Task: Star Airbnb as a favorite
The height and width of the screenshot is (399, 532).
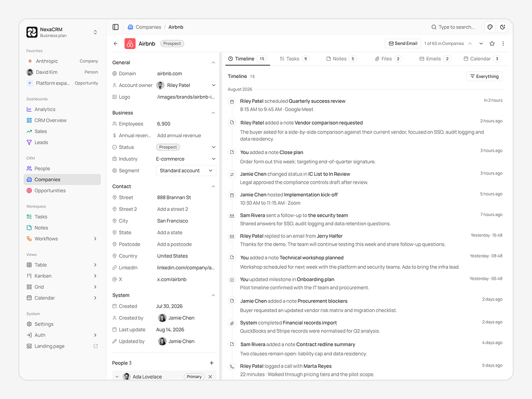Action: tap(492, 43)
